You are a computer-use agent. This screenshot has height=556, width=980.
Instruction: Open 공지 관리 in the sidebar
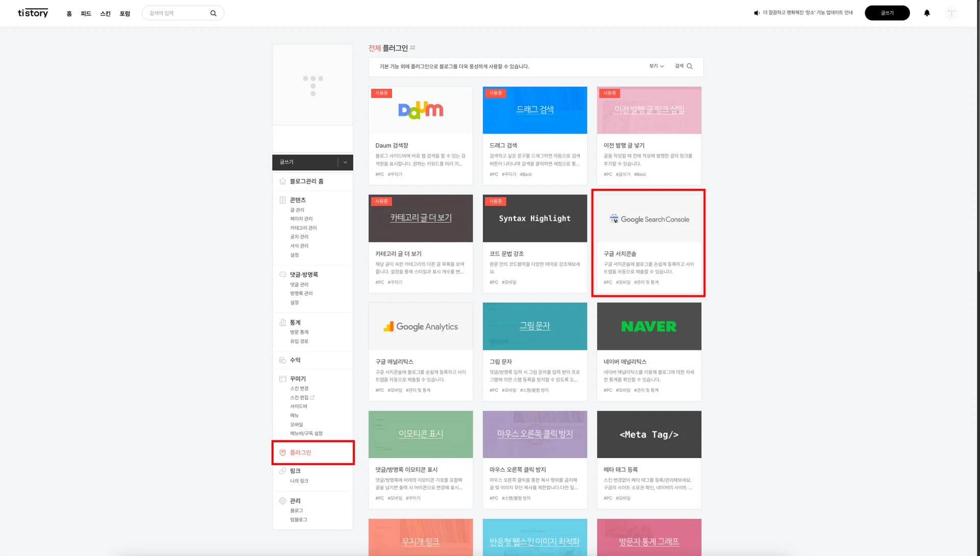point(299,237)
